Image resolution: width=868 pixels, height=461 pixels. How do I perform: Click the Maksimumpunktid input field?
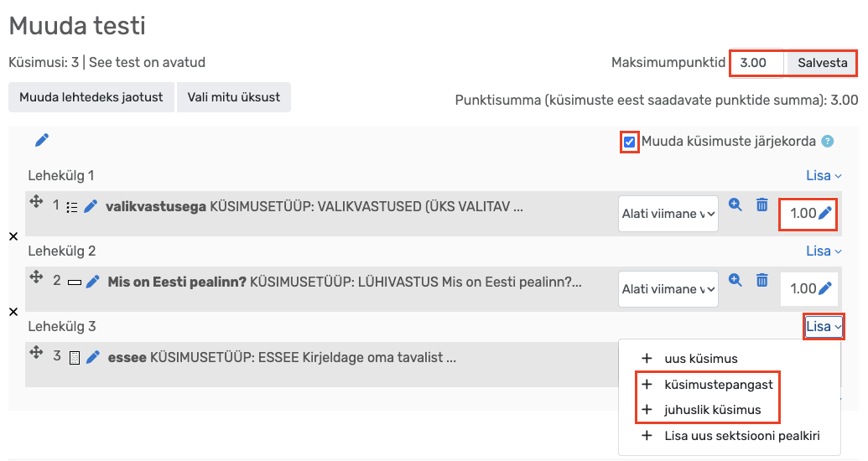click(757, 63)
